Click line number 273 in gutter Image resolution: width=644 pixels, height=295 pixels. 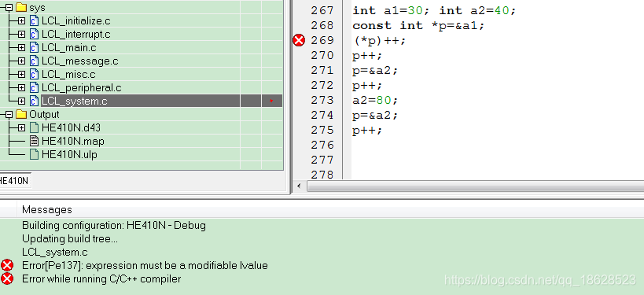[322, 100]
